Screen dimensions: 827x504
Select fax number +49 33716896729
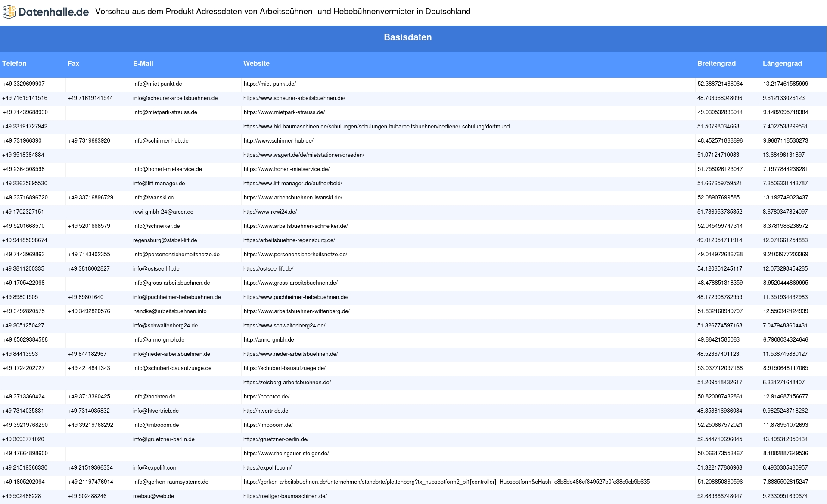90,198
